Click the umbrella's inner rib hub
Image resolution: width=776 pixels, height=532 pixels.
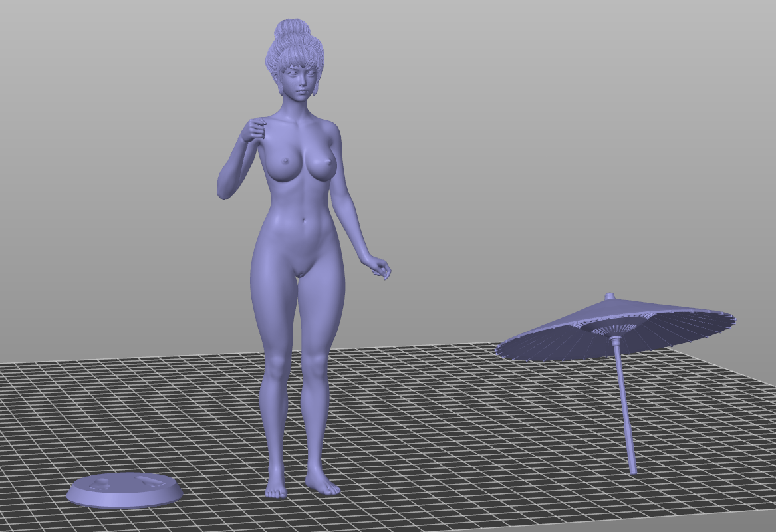(x=608, y=329)
